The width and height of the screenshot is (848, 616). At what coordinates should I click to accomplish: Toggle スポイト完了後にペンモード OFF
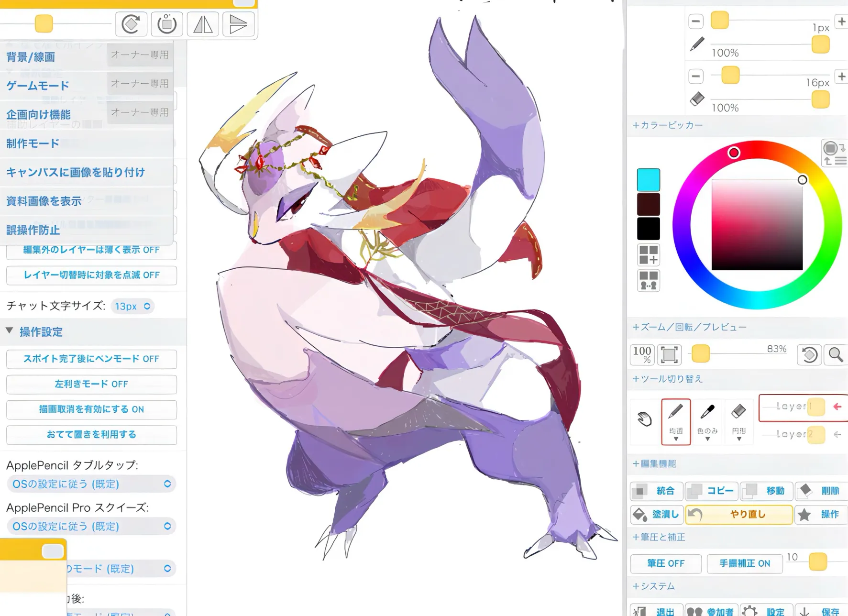pyautogui.click(x=91, y=359)
